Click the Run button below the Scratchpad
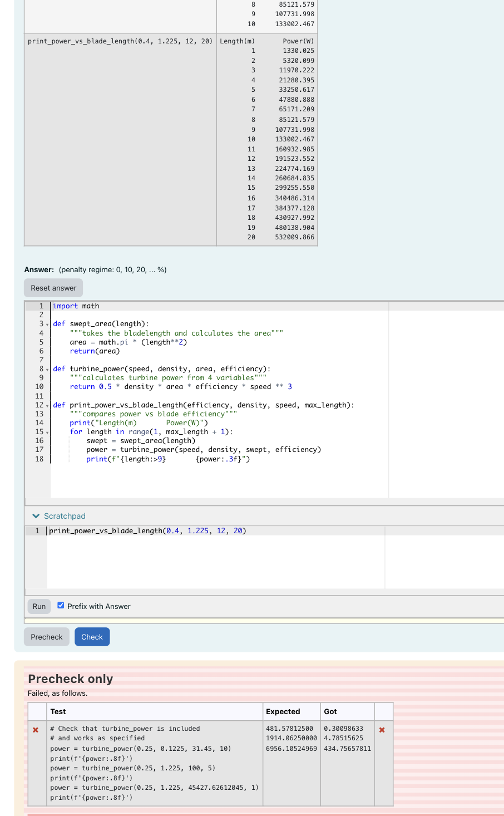504x816 pixels. [x=38, y=606]
